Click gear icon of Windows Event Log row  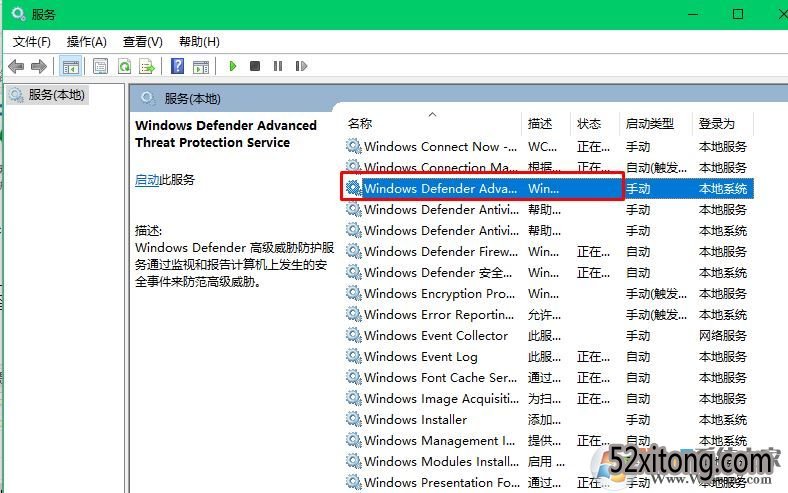pos(354,356)
